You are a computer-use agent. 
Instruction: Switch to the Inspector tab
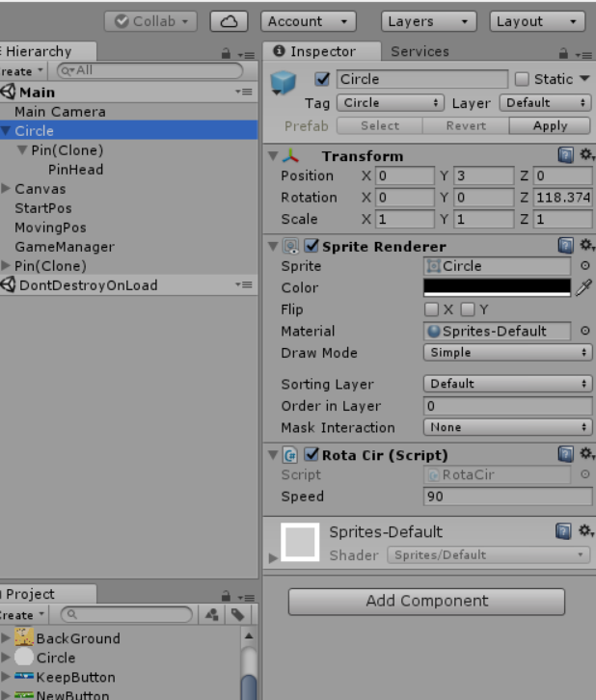pyautogui.click(x=322, y=51)
